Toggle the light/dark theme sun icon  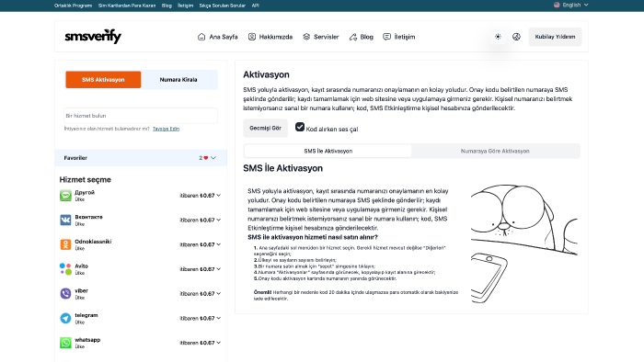(x=498, y=37)
